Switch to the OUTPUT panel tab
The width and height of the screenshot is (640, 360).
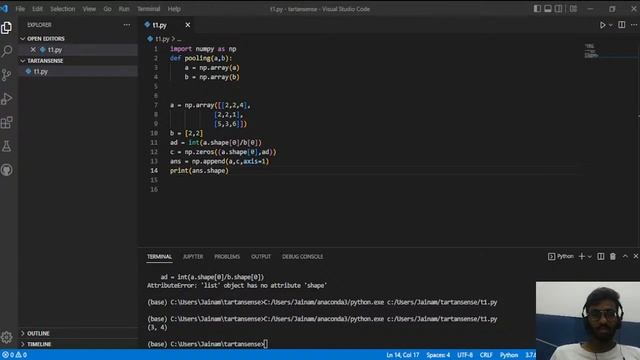click(261, 256)
